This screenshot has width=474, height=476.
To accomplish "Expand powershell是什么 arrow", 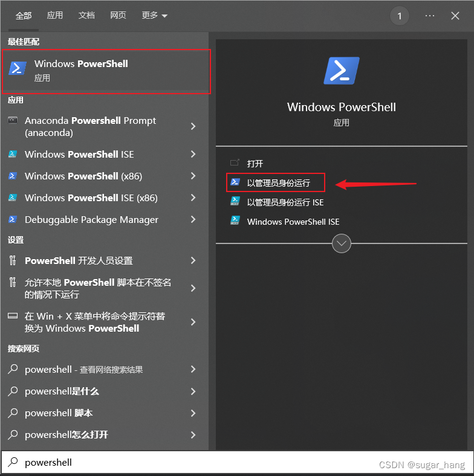I will click(193, 391).
